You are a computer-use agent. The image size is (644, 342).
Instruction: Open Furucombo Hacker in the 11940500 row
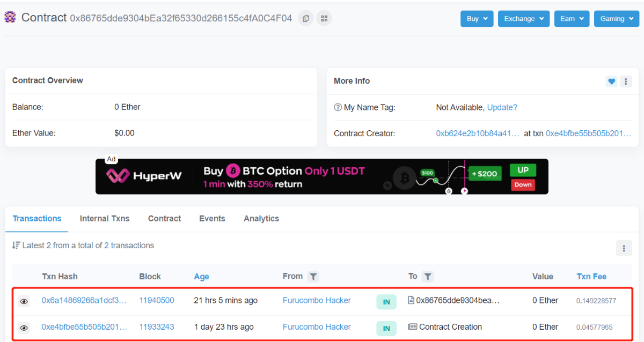317,300
